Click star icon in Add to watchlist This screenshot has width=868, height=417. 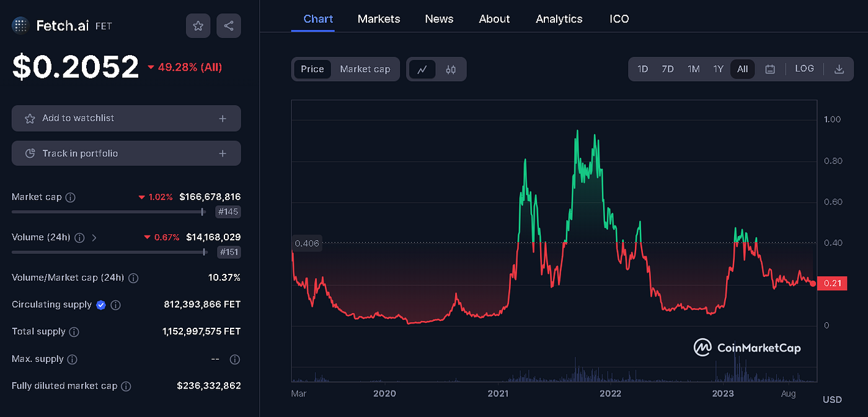point(30,118)
